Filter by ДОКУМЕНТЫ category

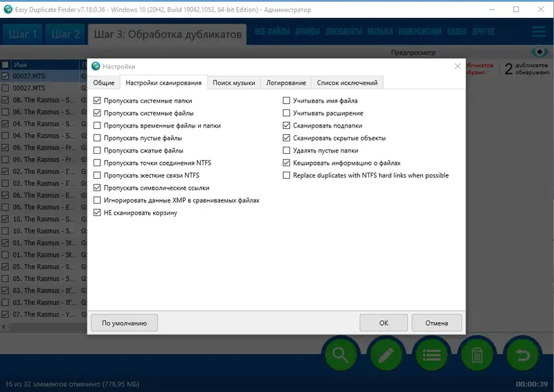click(343, 31)
